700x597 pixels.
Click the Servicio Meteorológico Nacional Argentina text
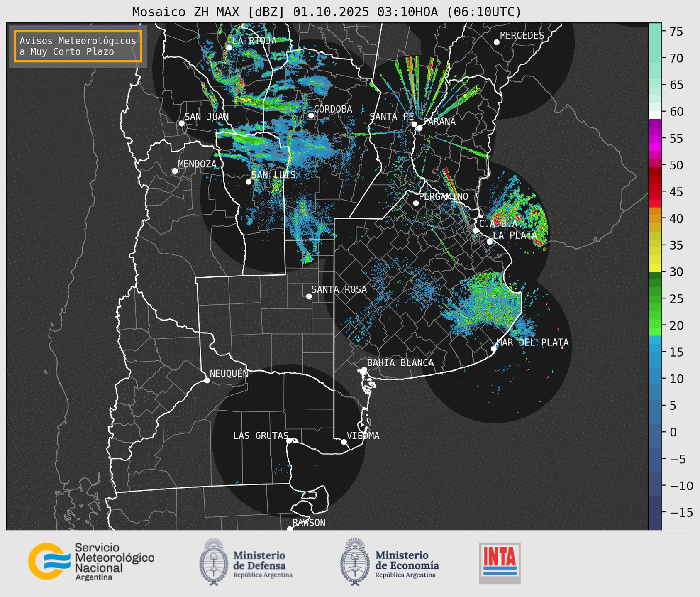coord(114,562)
